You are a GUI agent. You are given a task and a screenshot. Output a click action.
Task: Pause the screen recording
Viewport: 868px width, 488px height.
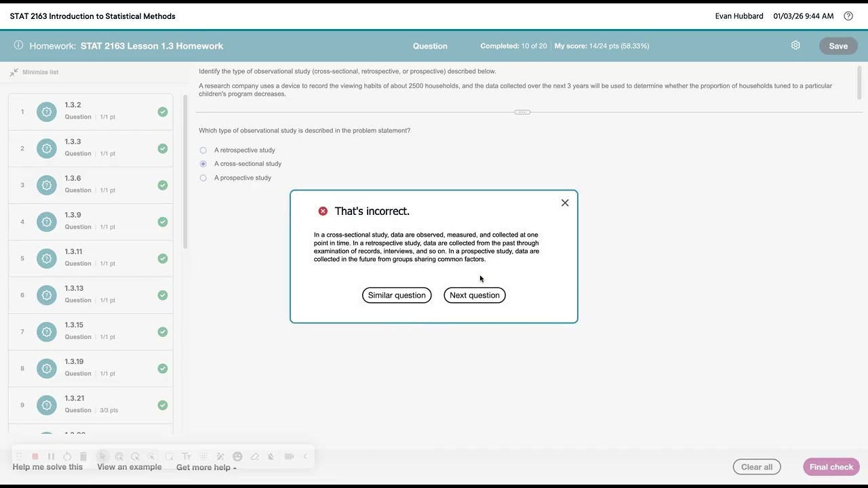[51, 457]
